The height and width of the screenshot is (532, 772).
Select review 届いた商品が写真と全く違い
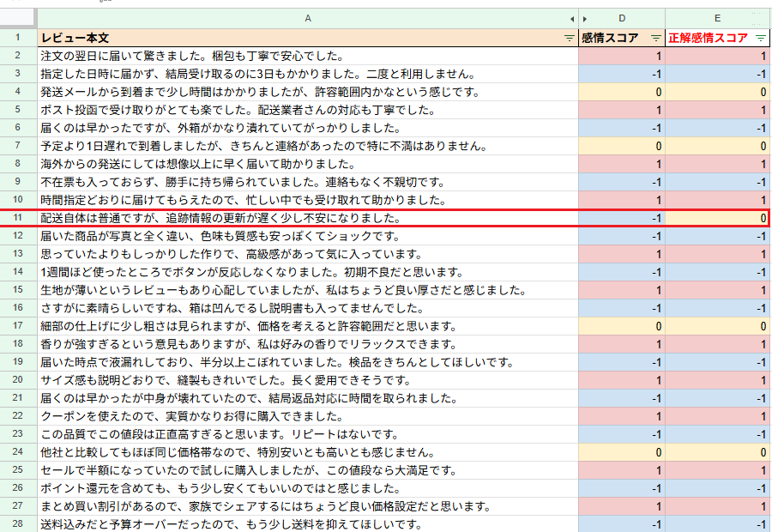click(x=308, y=236)
